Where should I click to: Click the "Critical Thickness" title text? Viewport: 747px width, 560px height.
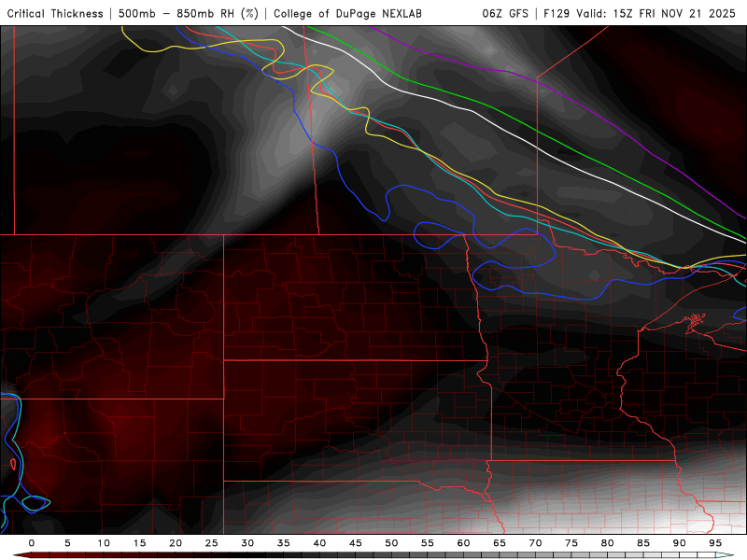(x=55, y=13)
